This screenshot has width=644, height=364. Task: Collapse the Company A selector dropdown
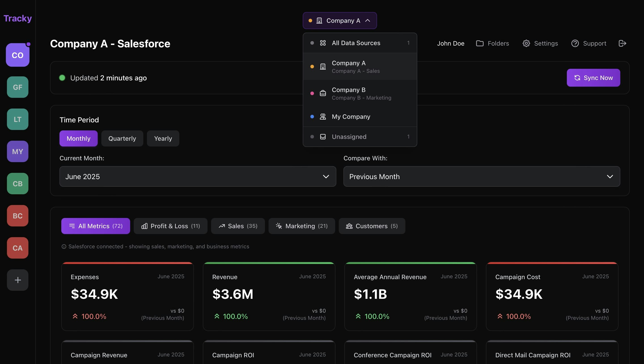[x=340, y=21]
